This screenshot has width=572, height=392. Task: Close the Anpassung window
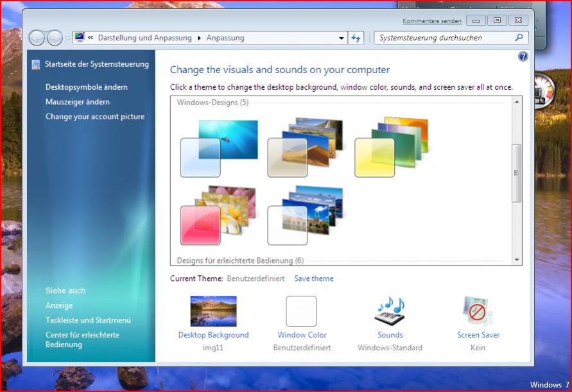pyautogui.click(x=518, y=21)
